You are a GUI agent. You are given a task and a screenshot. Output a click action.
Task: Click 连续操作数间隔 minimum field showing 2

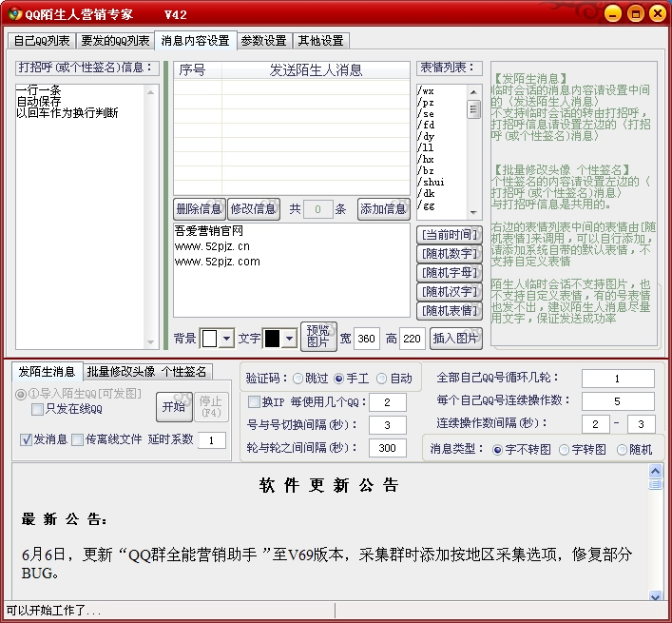(x=595, y=424)
